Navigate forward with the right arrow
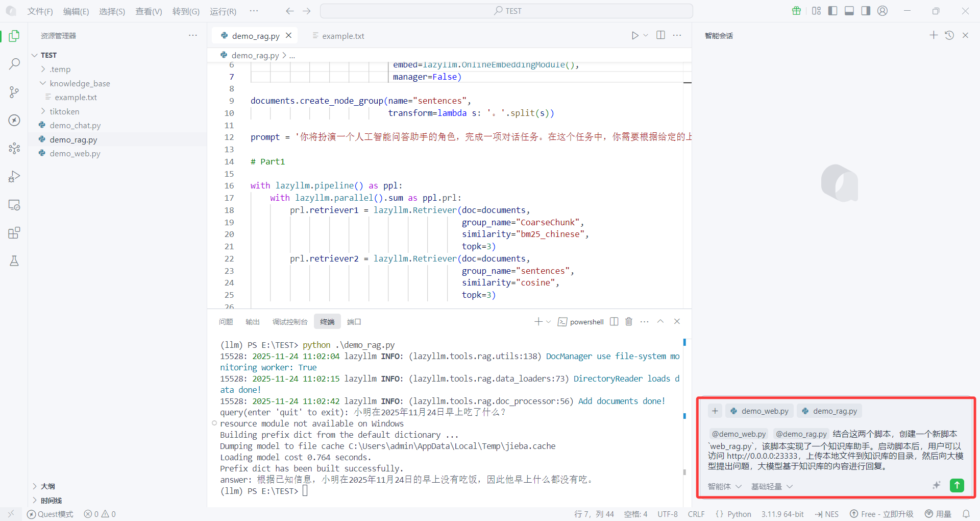This screenshot has height=521, width=980. (306, 11)
